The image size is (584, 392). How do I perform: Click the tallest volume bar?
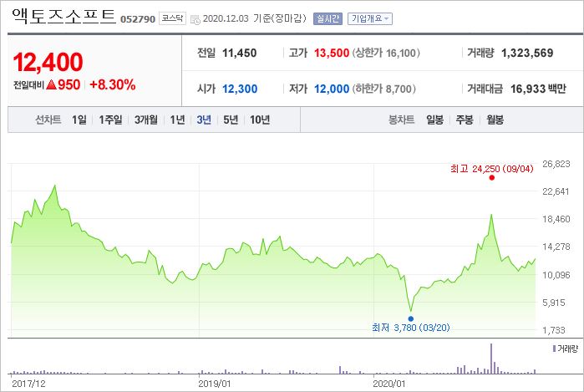click(x=491, y=359)
